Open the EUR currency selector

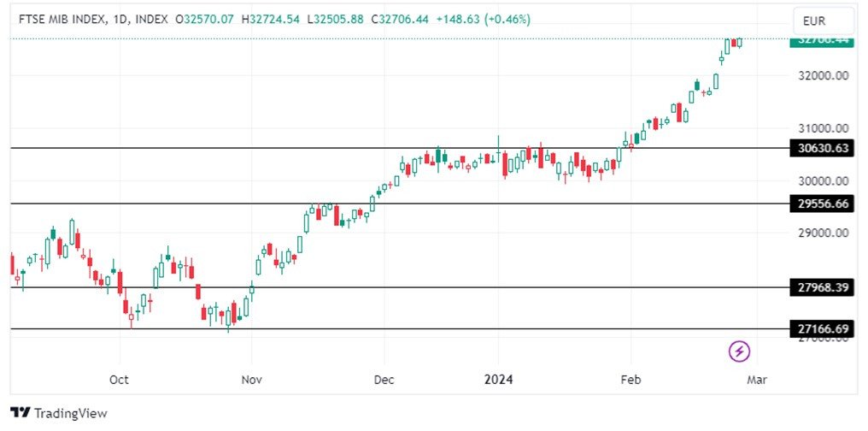(x=823, y=21)
